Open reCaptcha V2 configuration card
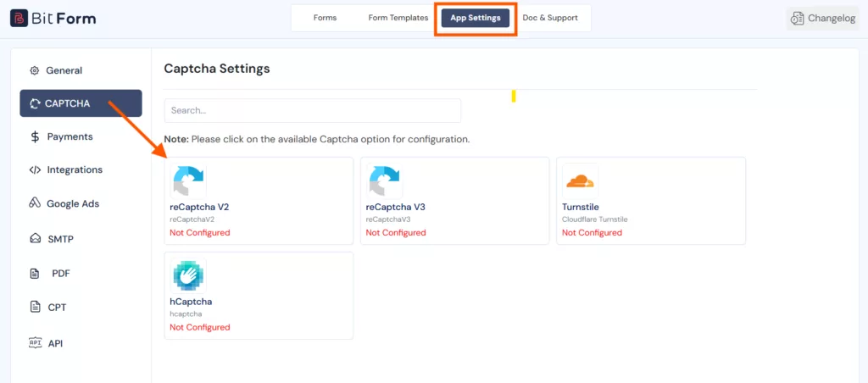Image resolution: width=868 pixels, height=383 pixels. [259, 200]
